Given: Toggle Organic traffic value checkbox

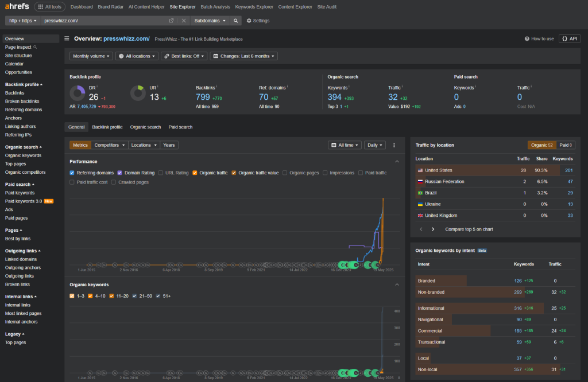Looking at the screenshot, I should click(234, 173).
